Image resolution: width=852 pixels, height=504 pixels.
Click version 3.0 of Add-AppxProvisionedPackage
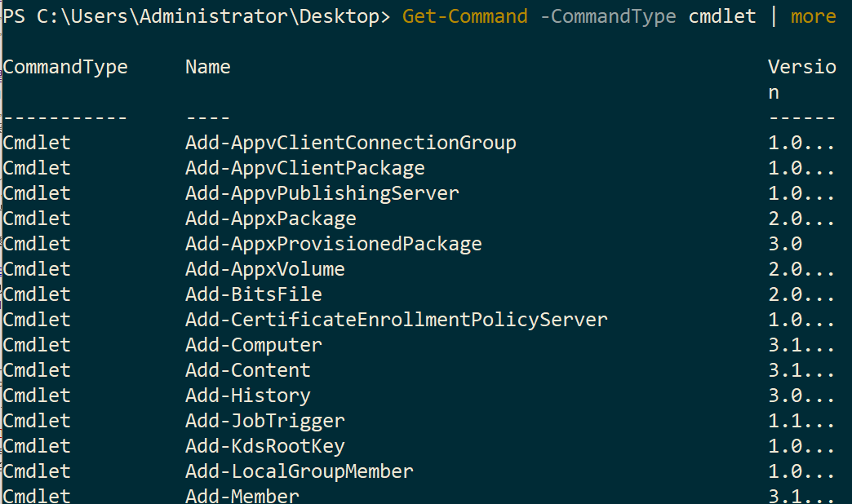[x=785, y=244]
